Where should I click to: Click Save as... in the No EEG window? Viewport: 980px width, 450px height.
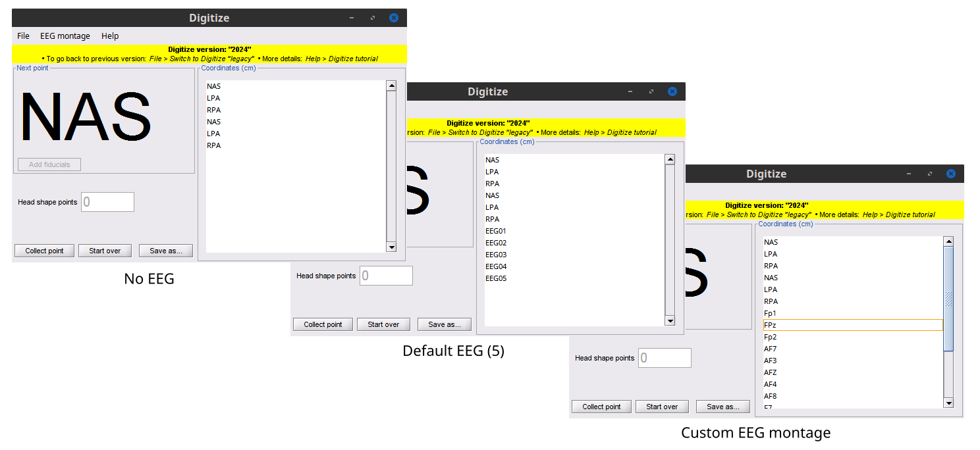tap(165, 251)
